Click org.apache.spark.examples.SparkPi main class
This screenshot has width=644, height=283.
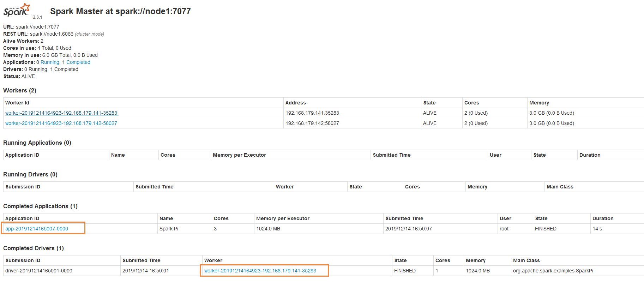553,271
